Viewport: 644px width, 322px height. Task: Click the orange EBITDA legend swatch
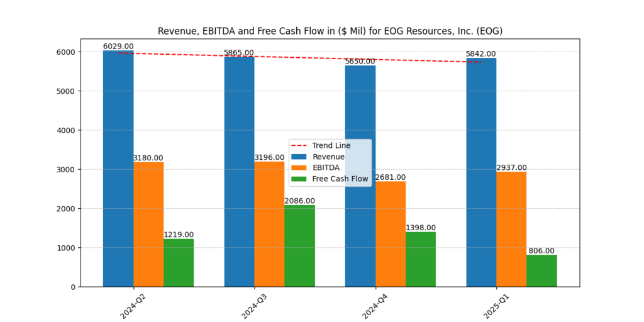point(300,168)
